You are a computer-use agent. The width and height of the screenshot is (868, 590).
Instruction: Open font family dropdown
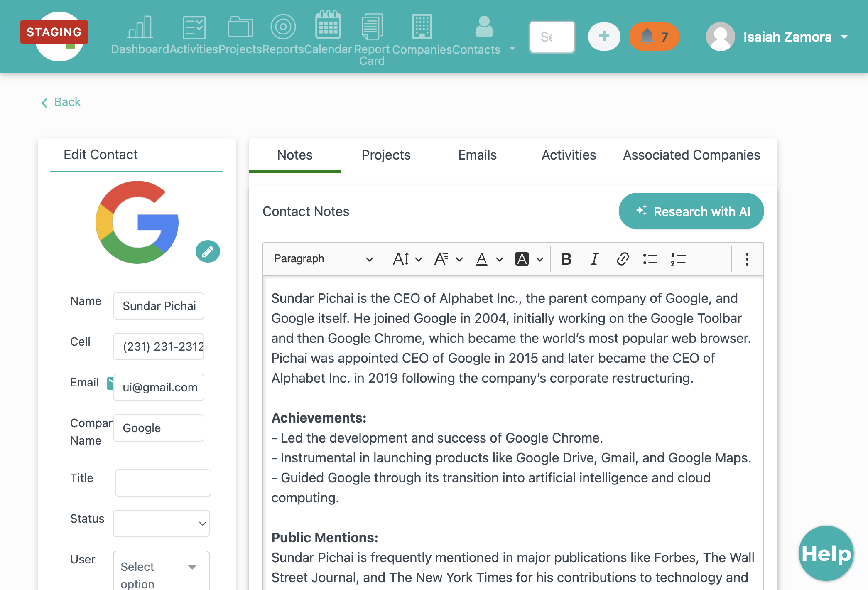pyautogui.click(x=448, y=259)
